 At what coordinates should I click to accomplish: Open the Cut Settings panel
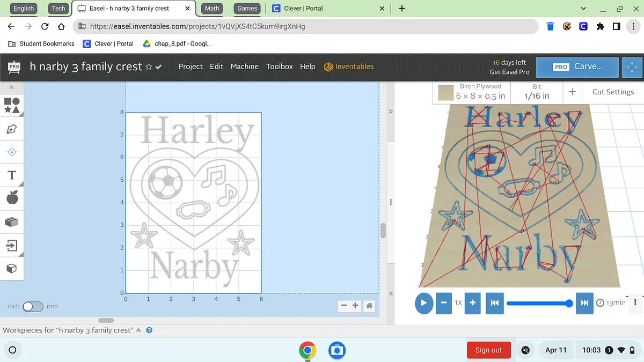(x=613, y=92)
